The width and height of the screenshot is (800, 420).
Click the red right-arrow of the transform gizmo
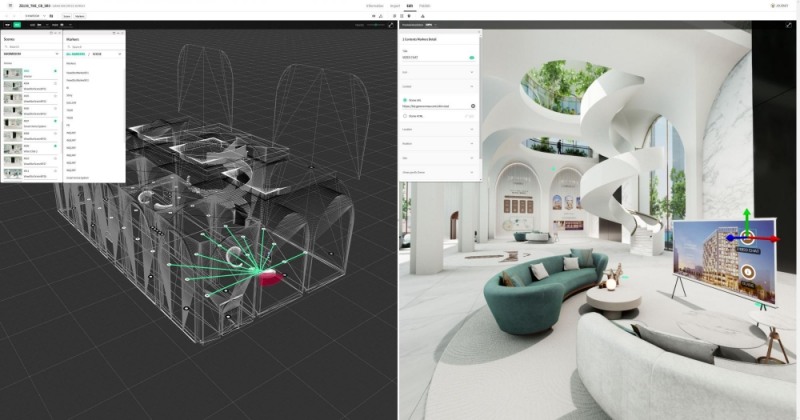pos(773,239)
